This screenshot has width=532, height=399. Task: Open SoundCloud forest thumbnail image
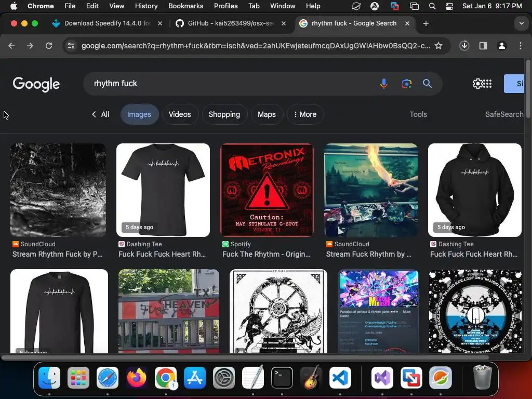click(x=58, y=190)
